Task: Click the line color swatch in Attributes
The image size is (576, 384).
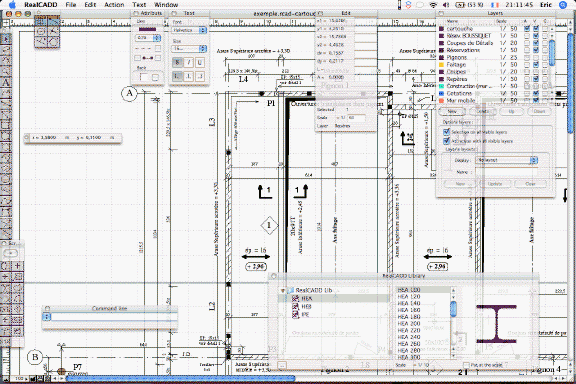Action: [147, 29]
